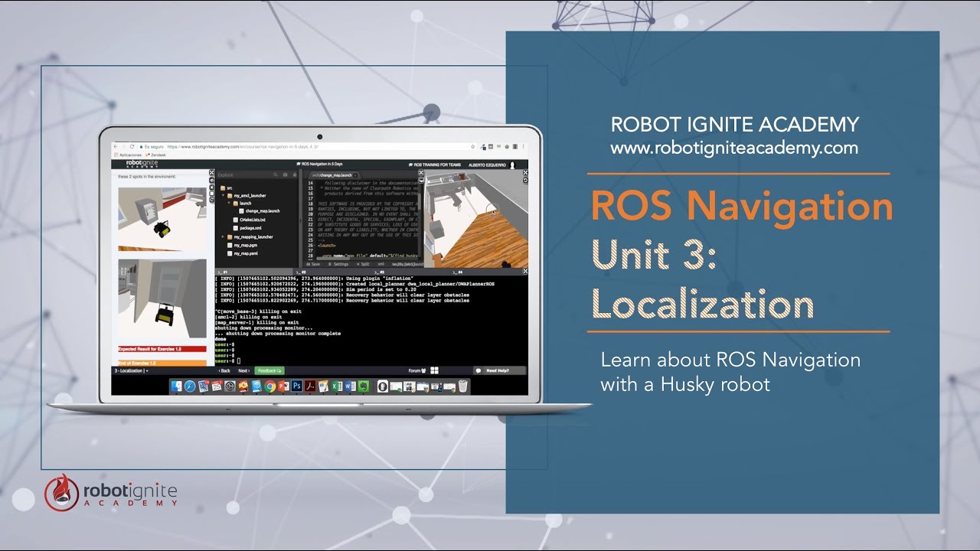
Task: Click the End of Exercise 1.5 bar
Action: pos(162,363)
